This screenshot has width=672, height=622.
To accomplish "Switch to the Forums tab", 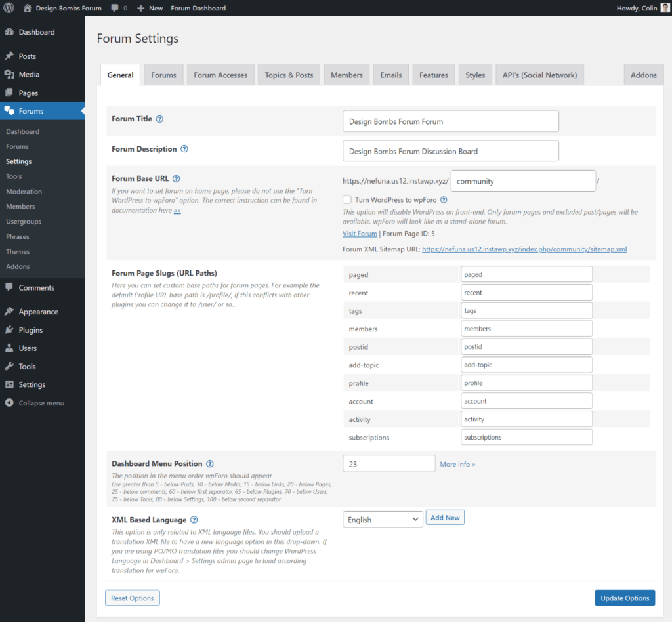I will (x=163, y=75).
